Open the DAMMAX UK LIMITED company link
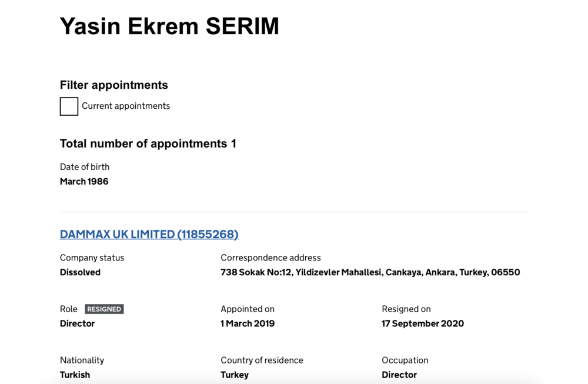The width and height of the screenshot is (588, 384). (149, 234)
